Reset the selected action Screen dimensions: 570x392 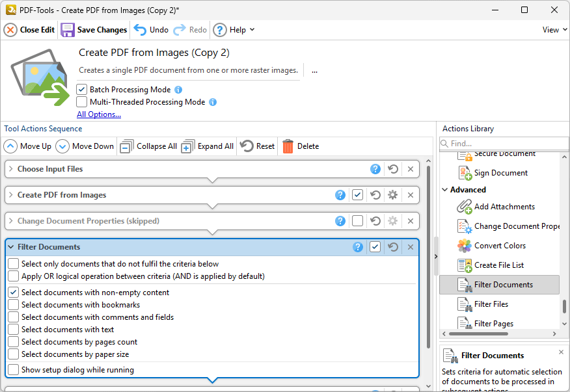(258, 146)
